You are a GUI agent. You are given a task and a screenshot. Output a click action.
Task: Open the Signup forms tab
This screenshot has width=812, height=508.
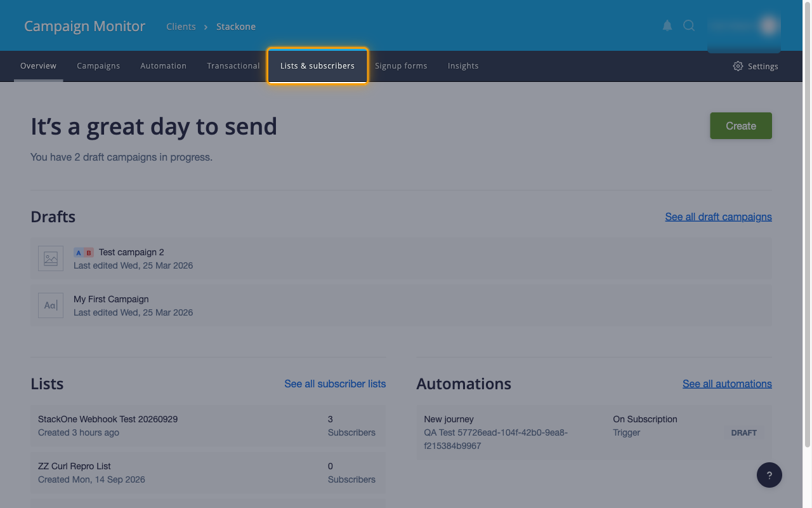[401, 66]
